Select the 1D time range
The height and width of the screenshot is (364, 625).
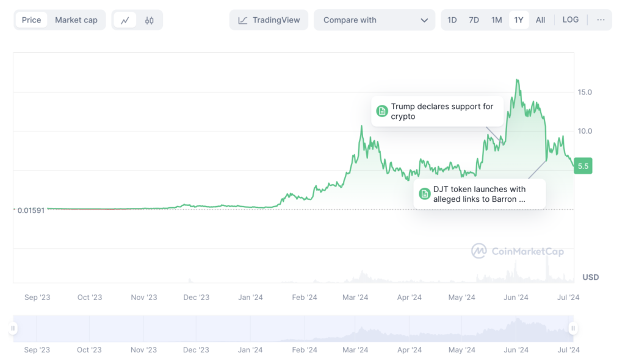pyautogui.click(x=452, y=20)
